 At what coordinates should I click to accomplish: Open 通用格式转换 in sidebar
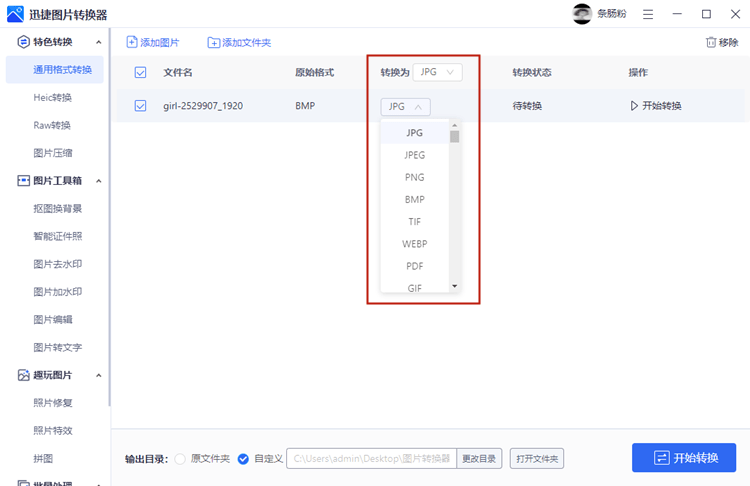point(55,70)
